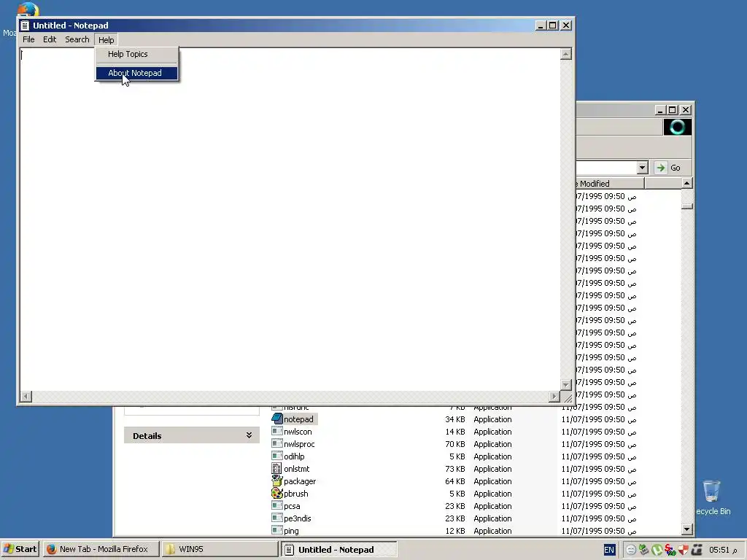Click the notepad file name in the list

(298, 419)
